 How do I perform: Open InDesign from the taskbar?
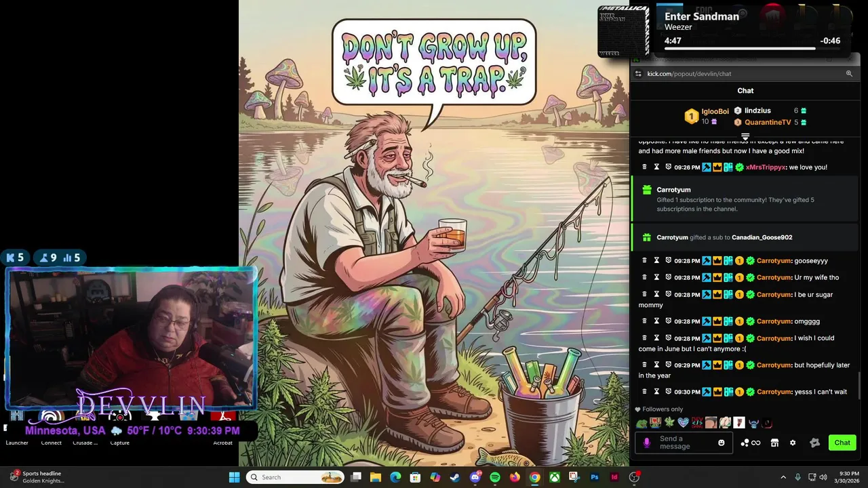coord(614,477)
